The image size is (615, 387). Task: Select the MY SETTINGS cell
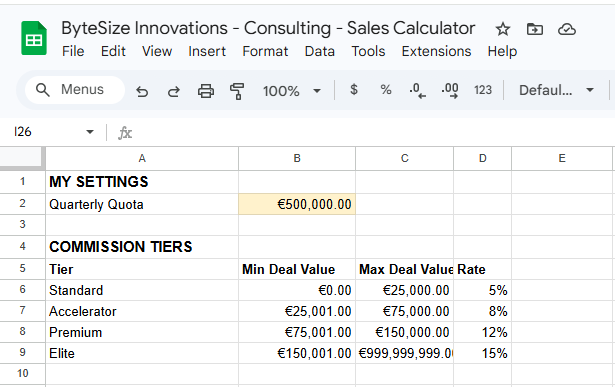coord(142,182)
